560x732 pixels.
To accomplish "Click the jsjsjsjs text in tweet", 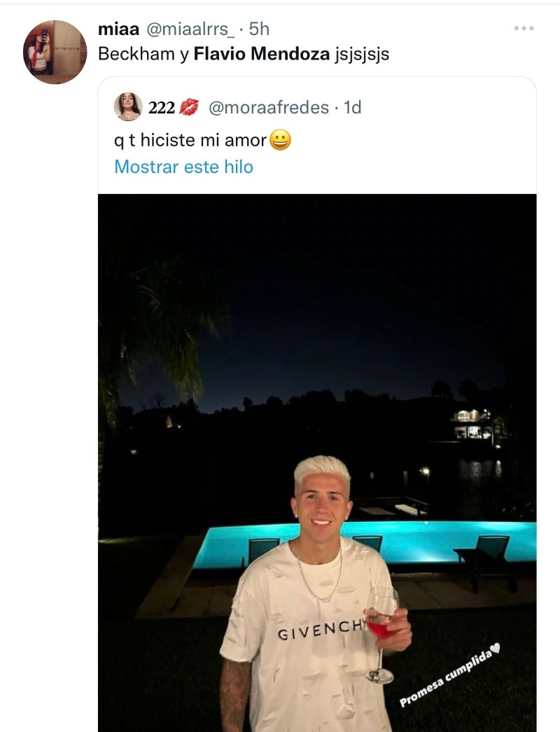I will 363,54.
